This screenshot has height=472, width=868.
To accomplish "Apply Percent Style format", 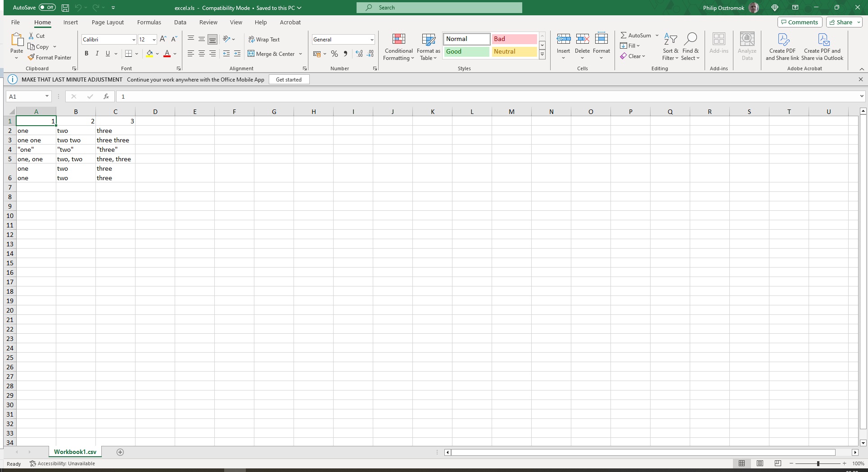I will (x=335, y=54).
